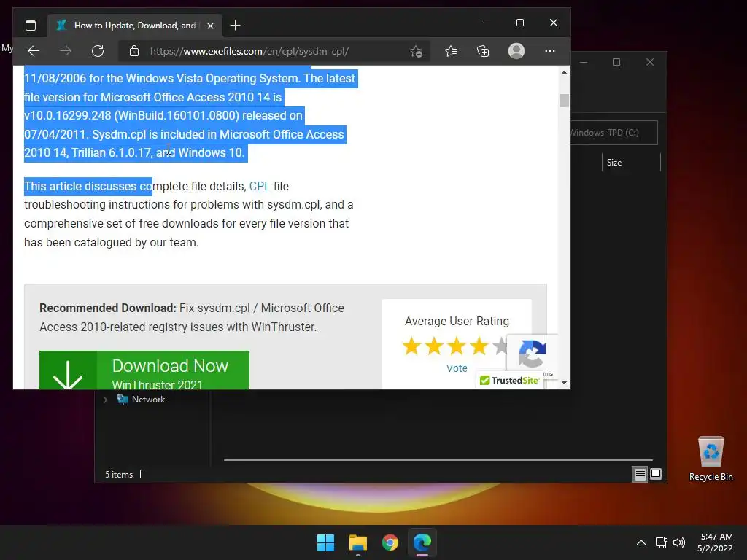
Task: Click the green Download Now button
Action: point(144,370)
